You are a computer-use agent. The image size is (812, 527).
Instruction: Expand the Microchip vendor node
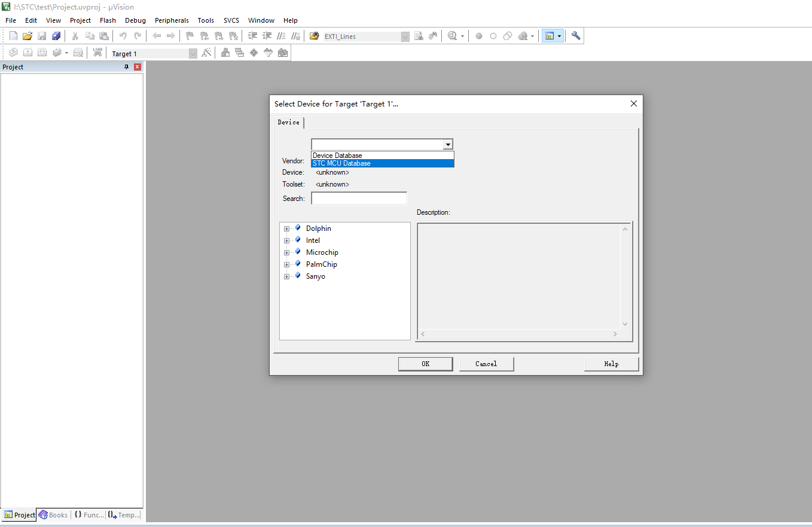pos(286,252)
